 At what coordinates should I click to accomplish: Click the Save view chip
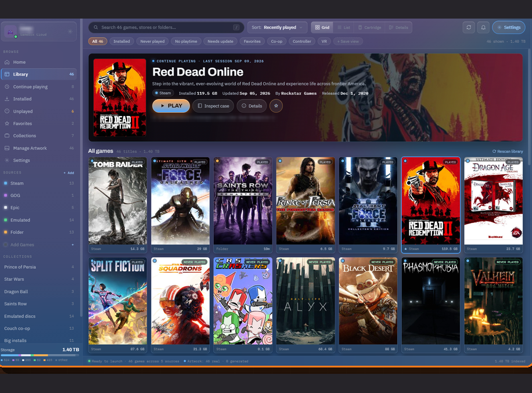pos(348,41)
